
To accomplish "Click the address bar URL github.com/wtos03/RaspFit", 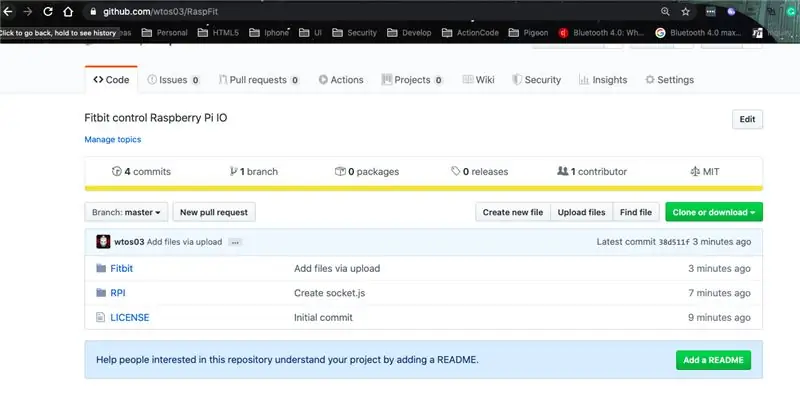I will [160, 11].
